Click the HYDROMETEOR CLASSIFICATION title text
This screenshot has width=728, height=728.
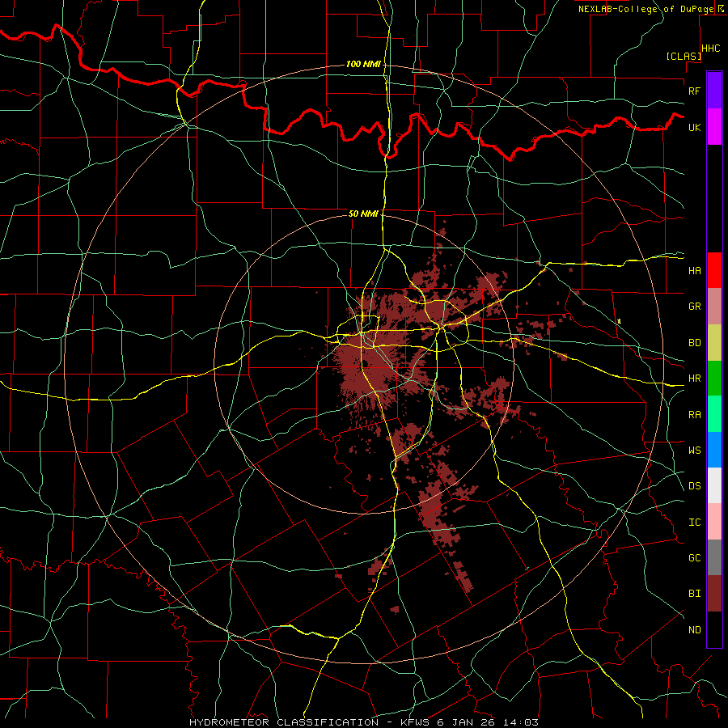point(284,722)
